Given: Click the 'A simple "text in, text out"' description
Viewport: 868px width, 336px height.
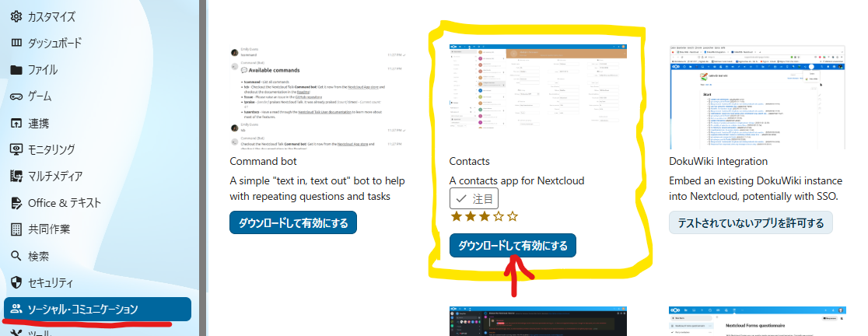Looking at the screenshot, I should click(317, 189).
